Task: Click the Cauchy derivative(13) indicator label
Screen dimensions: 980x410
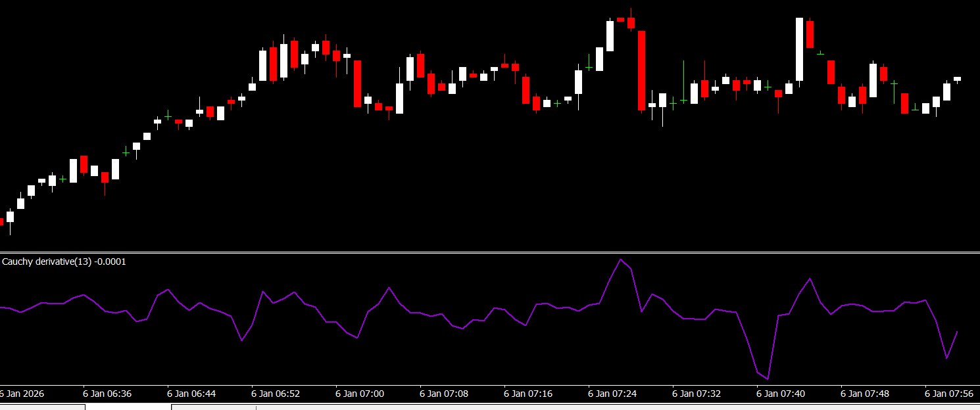Action: coord(64,262)
